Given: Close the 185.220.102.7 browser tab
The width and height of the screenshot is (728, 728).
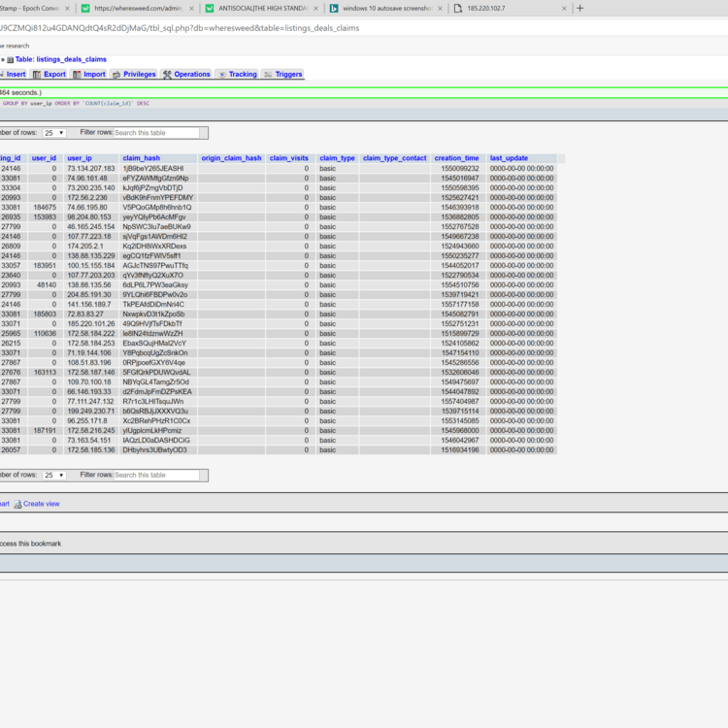Looking at the screenshot, I should [x=565, y=9].
